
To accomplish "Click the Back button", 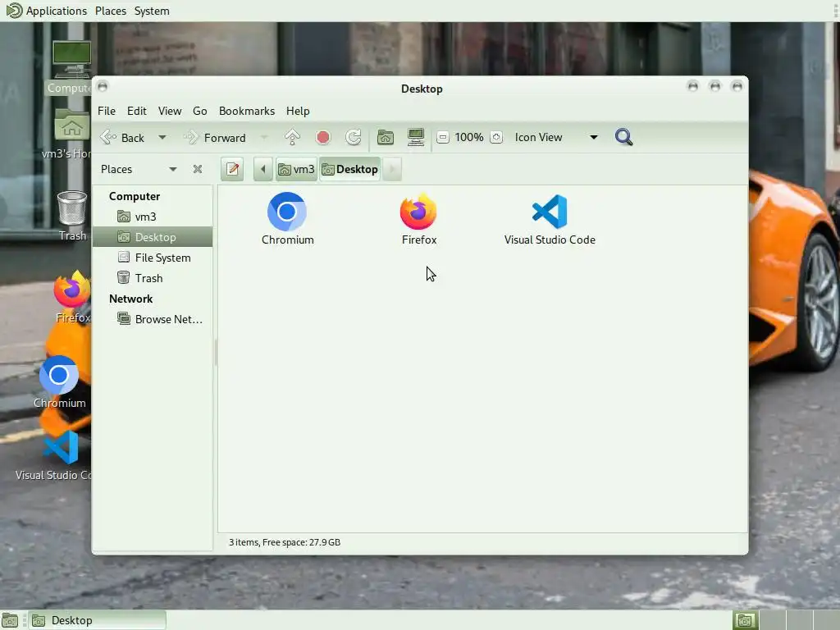I will pyautogui.click(x=123, y=138).
